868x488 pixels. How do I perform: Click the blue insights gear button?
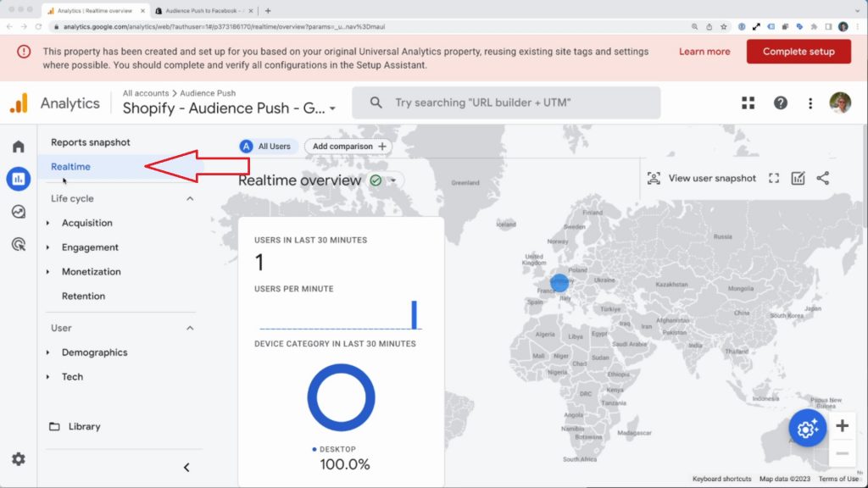[x=807, y=428]
